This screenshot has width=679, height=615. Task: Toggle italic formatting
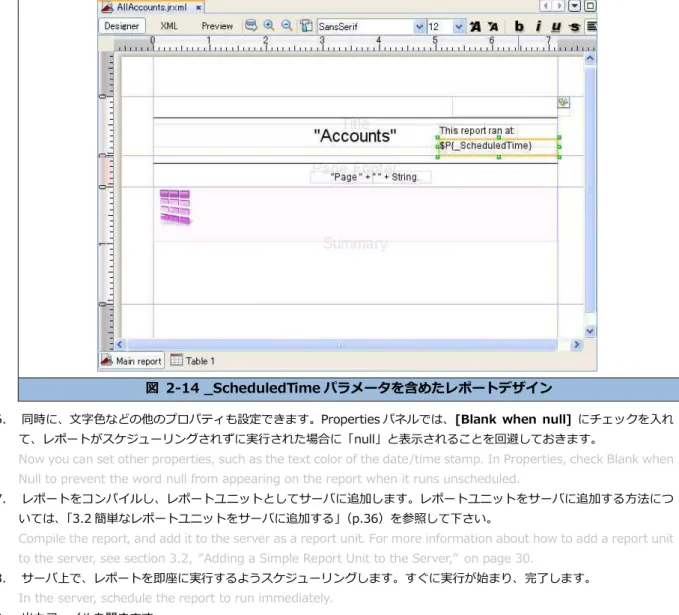point(538,26)
